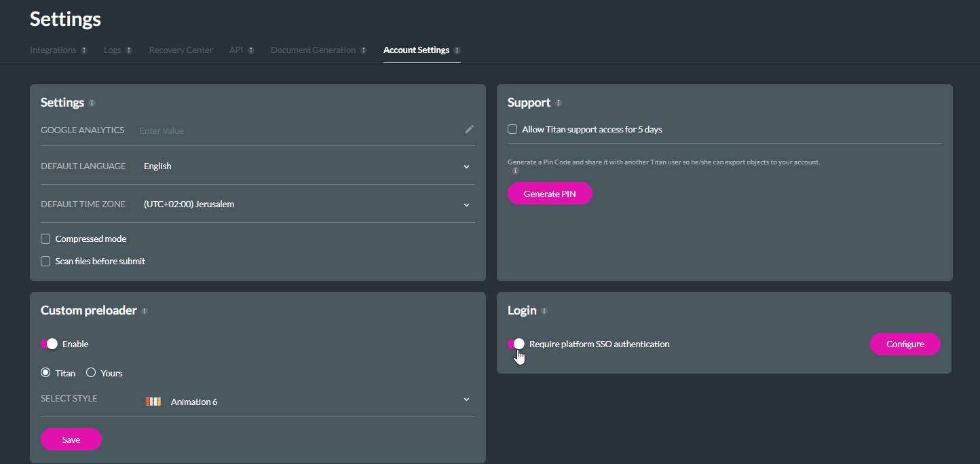This screenshot has width=980, height=464.
Task: Open the Integrations tab
Action: click(x=53, y=50)
